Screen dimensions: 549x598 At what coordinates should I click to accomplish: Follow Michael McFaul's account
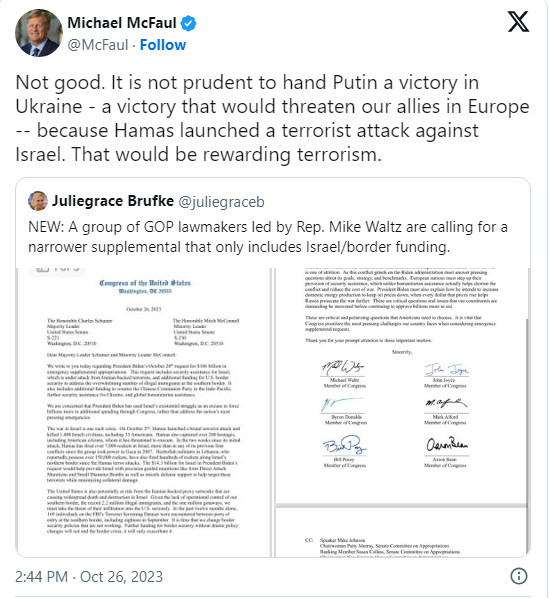coord(163,45)
